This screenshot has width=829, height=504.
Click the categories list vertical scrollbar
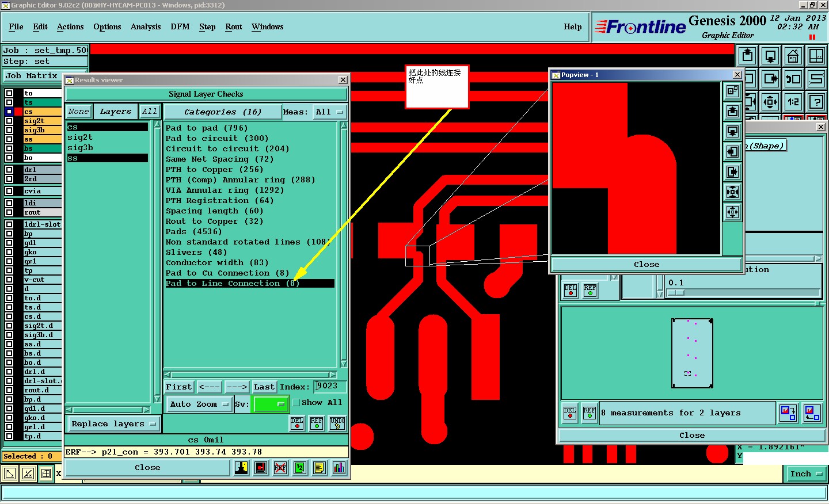(344, 245)
